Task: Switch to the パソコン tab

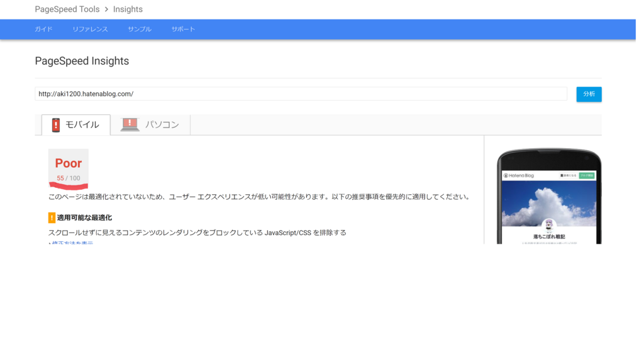Action: 150,125
